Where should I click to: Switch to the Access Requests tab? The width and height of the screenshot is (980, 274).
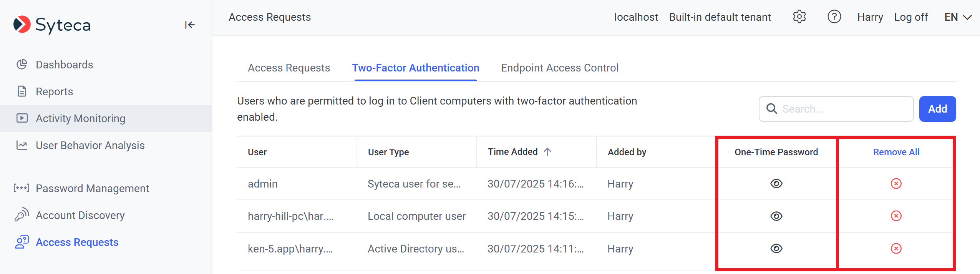click(x=289, y=68)
